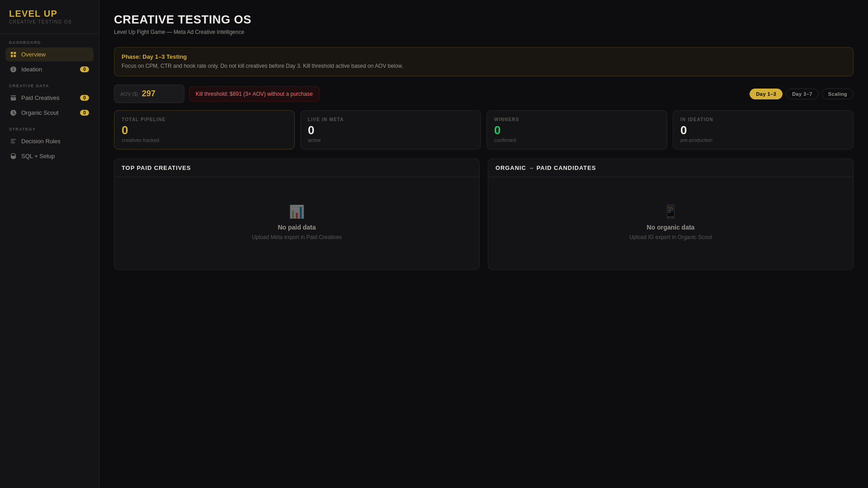Click the Winners stat card

tap(577, 130)
